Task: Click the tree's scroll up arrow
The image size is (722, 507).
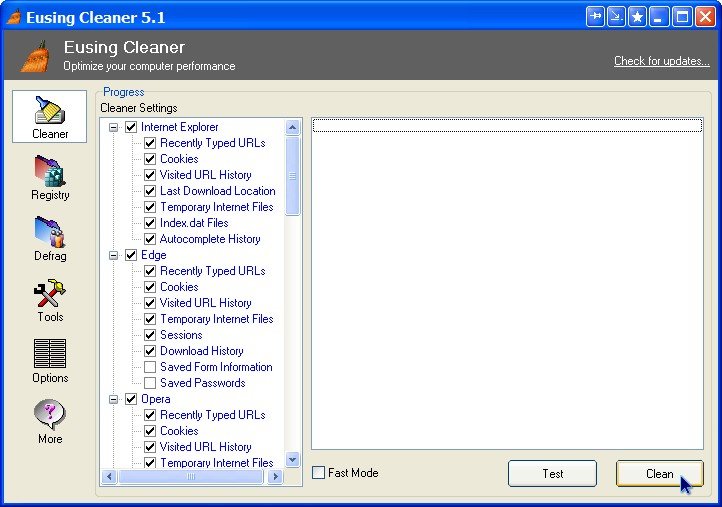Action: (292, 127)
